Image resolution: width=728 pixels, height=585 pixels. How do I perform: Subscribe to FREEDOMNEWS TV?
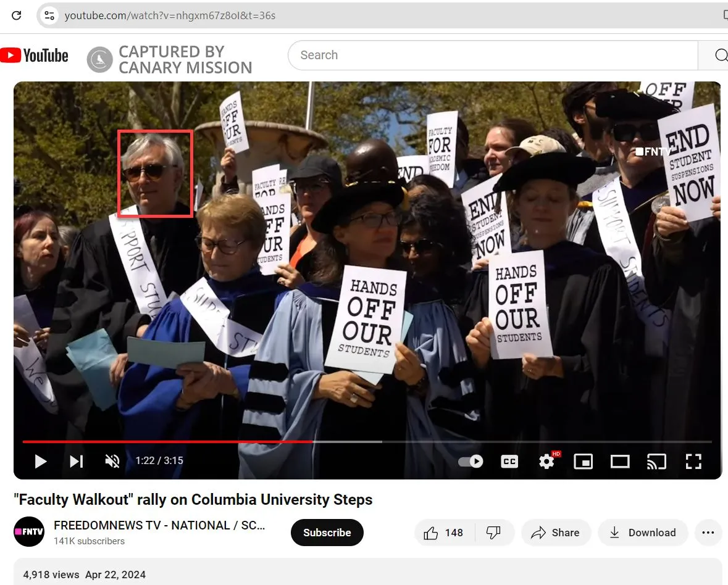pyautogui.click(x=327, y=533)
